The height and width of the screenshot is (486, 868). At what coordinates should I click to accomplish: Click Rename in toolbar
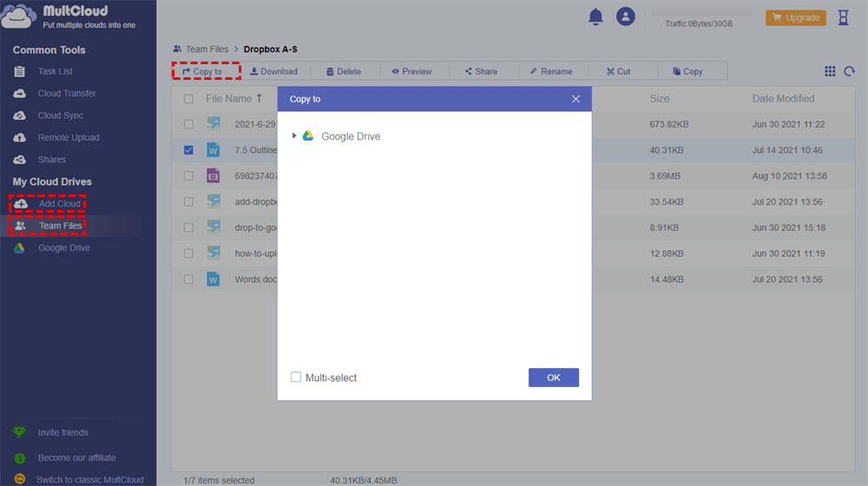[551, 71]
